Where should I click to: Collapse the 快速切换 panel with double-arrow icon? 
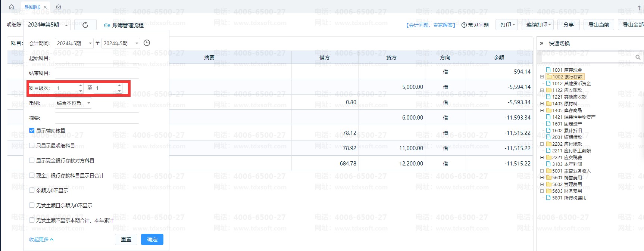point(541,43)
